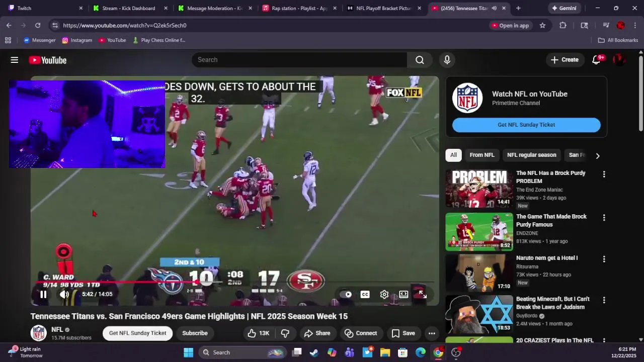Switch to the Twitch tab

(44, 8)
